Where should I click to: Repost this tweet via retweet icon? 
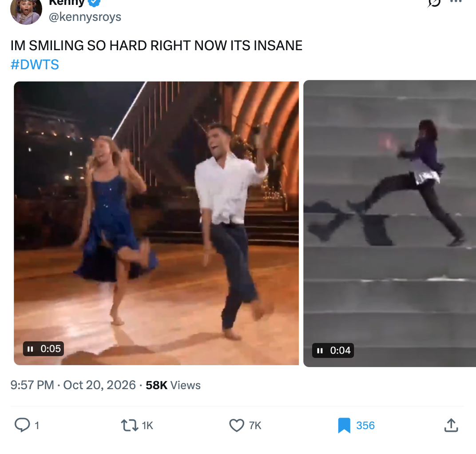click(x=130, y=425)
